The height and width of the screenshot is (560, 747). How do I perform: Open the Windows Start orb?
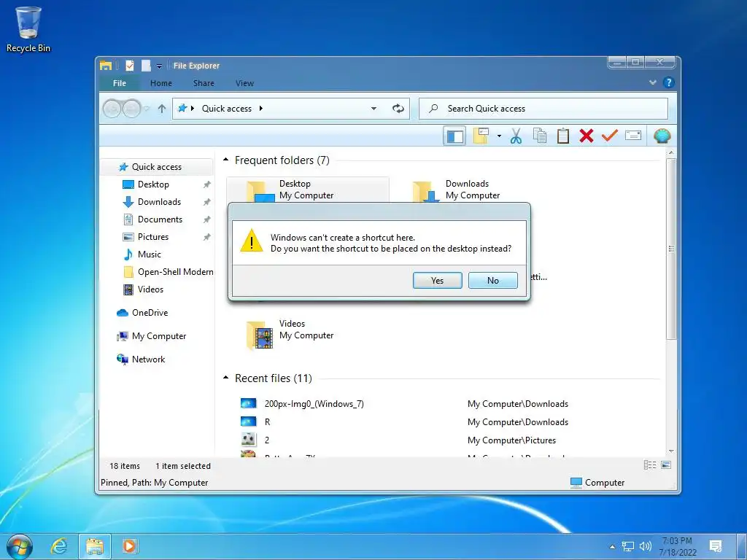tap(20, 546)
